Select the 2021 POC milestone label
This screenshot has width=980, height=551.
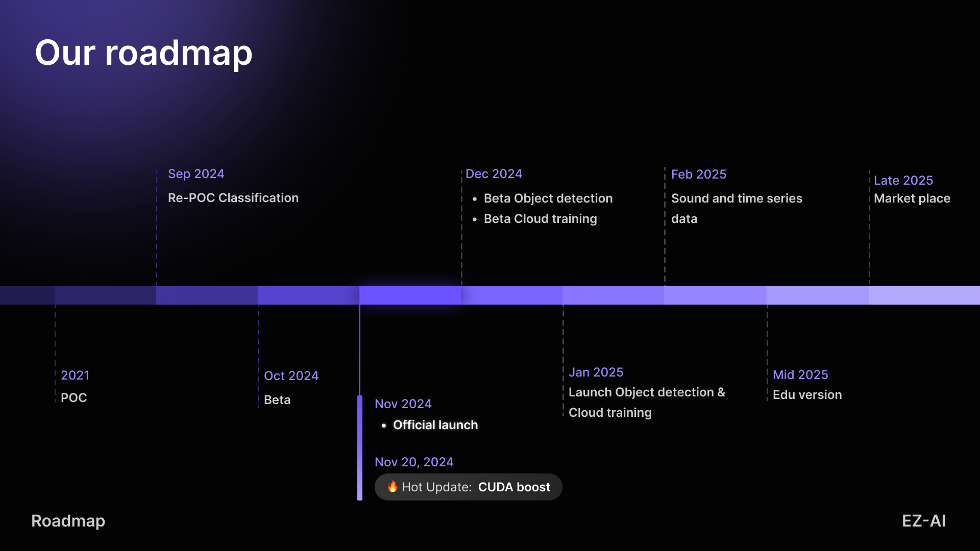click(x=75, y=375)
